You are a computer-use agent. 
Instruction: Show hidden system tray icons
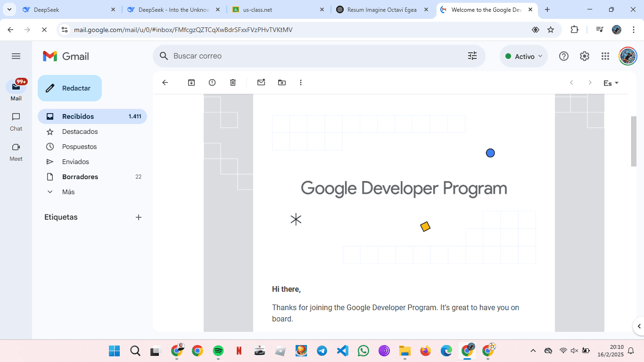pyautogui.click(x=533, y=351)
